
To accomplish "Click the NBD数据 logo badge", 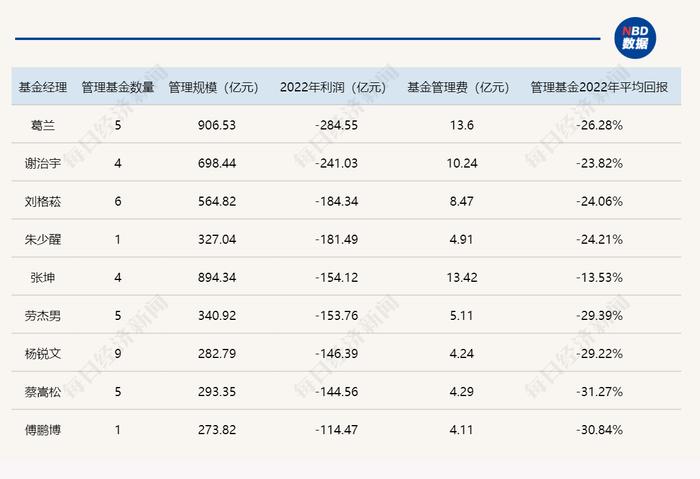I will point(635,37).
